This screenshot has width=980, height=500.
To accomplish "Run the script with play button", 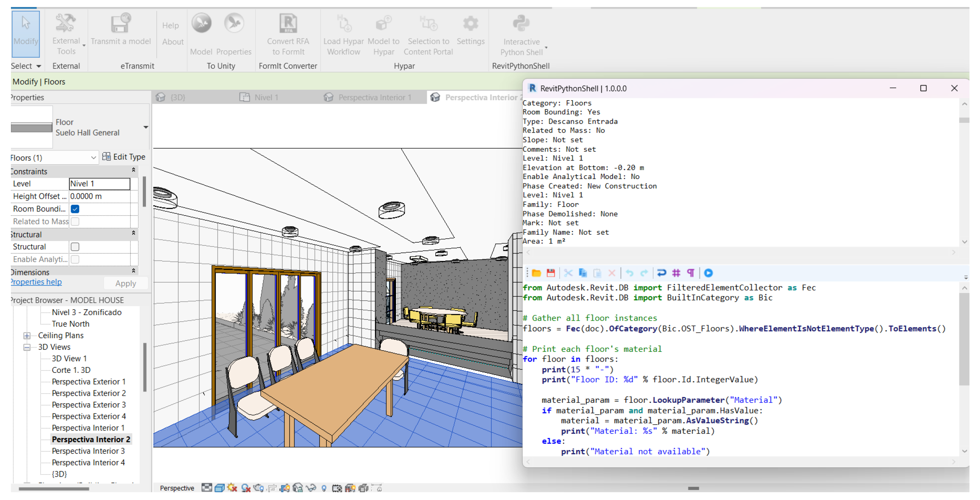I will point(708,273).
